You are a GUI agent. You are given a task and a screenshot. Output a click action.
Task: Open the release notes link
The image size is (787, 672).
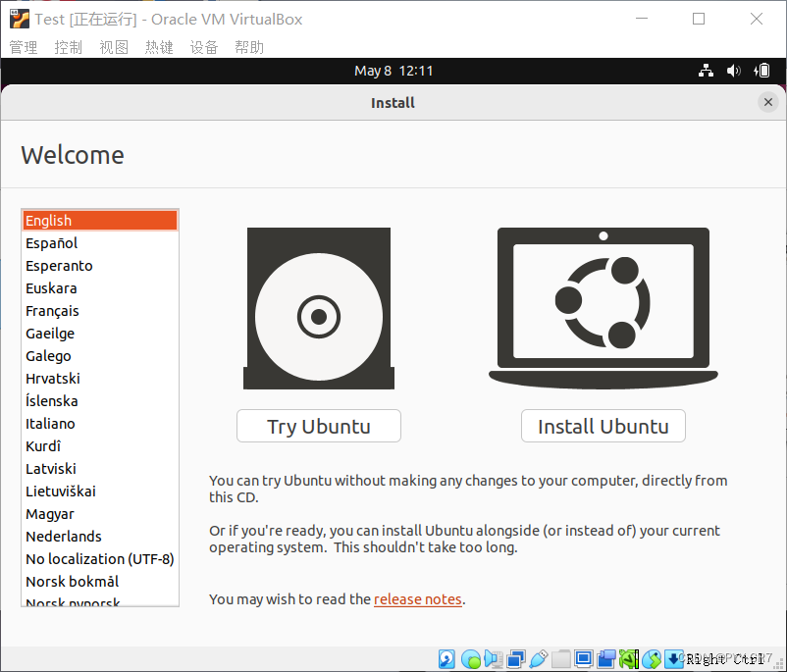click(x=418, y=599)
